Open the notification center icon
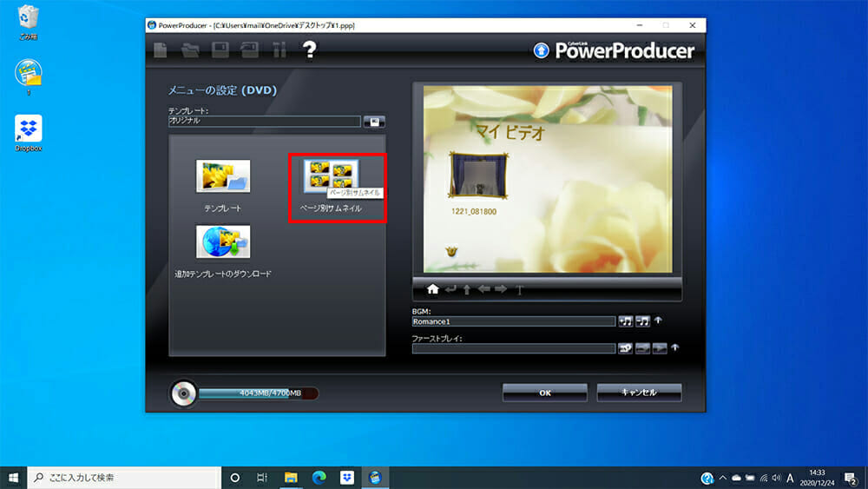868x489 pixels. (852, 478)
